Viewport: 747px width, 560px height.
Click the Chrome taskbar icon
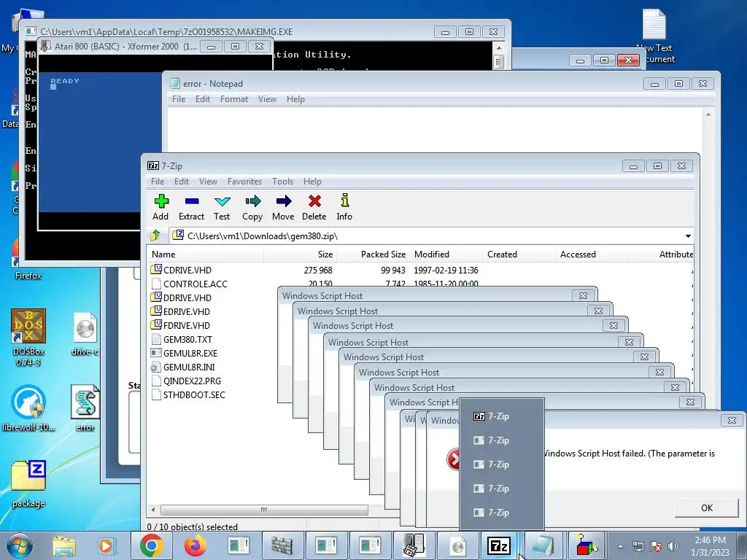click(x=152, y=545)
